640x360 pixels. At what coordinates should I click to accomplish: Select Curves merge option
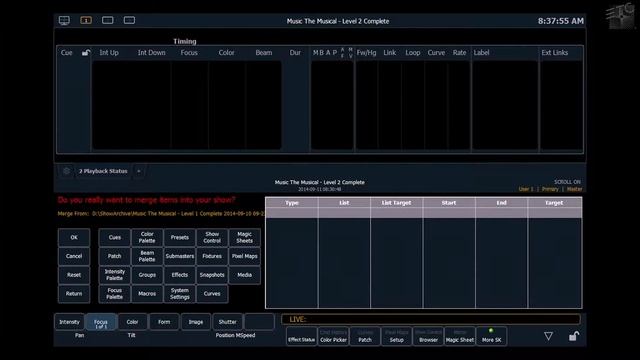point(212,294)
